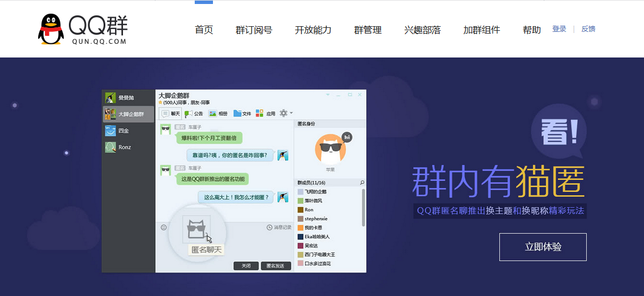Click the 关闭 button in chat window

[246, 266]
